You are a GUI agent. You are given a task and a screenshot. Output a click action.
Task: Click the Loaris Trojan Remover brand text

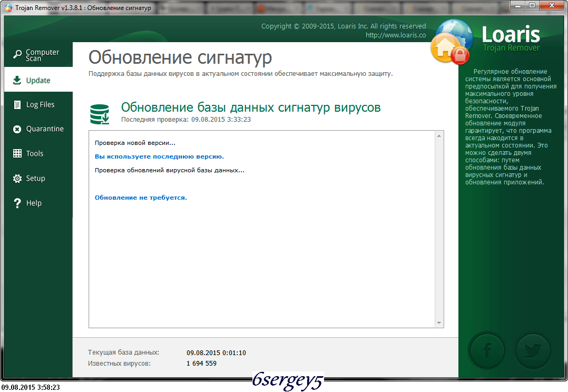click(511, 39)
